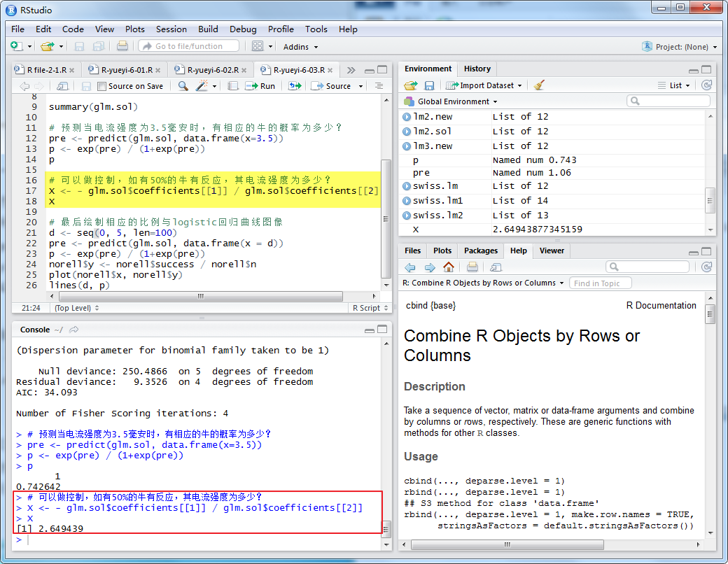Print the help topic
728x564 pixels.
[x=472, y=267]
